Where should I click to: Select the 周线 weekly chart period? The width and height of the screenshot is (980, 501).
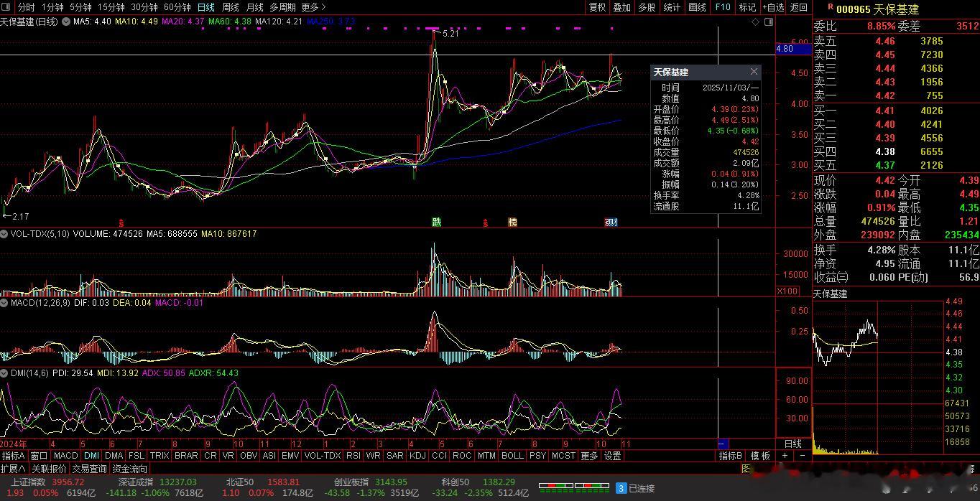pos(231,7)
